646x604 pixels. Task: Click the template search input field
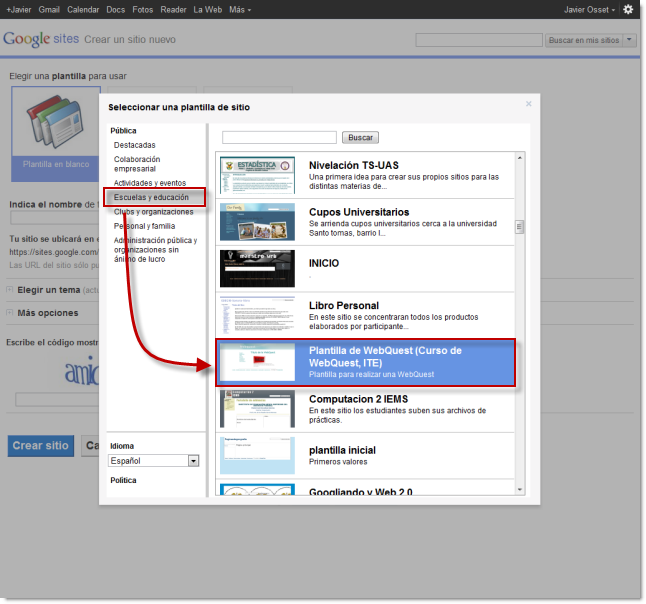tap(279, 138)
